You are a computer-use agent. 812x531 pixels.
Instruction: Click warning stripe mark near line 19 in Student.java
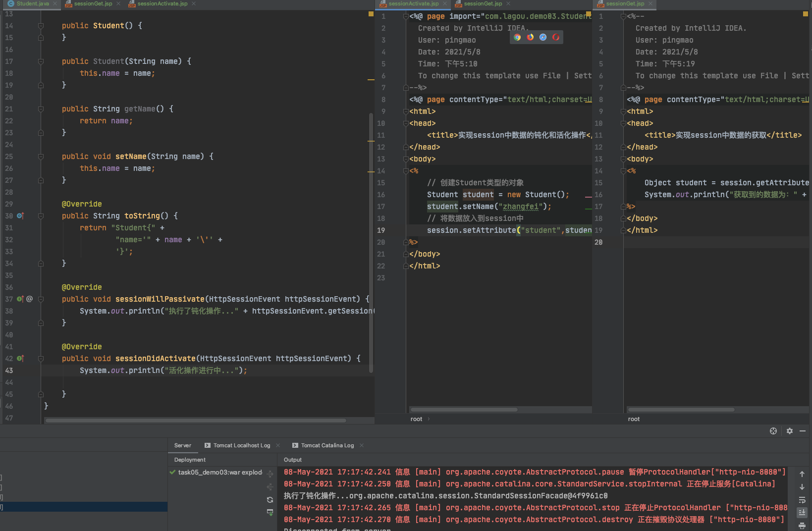pos(371,80)
